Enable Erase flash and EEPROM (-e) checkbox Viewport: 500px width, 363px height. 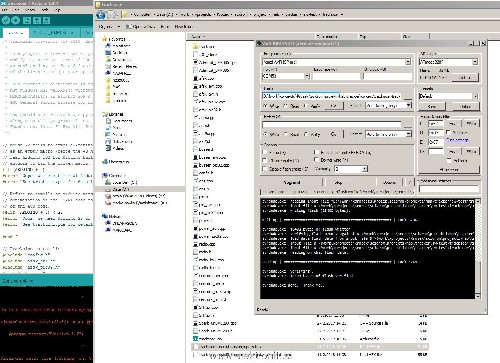(x=316, y=152)
